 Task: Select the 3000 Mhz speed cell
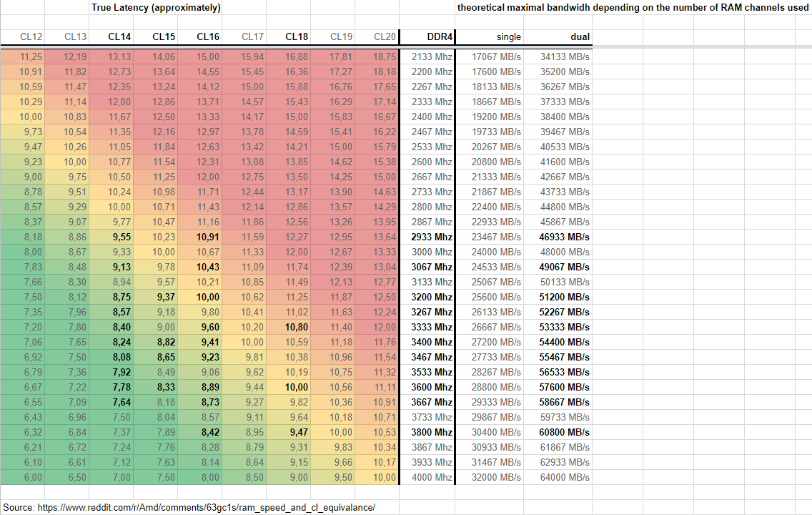point(427,252)
